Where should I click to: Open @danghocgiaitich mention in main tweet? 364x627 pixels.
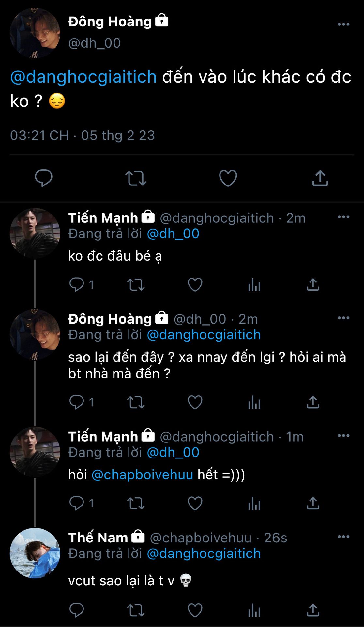(83, 77)
